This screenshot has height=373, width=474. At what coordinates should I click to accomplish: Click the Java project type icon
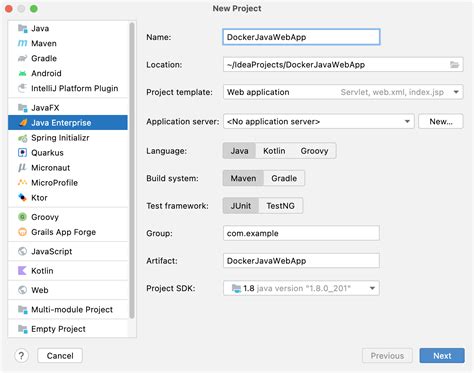[23, 29]
